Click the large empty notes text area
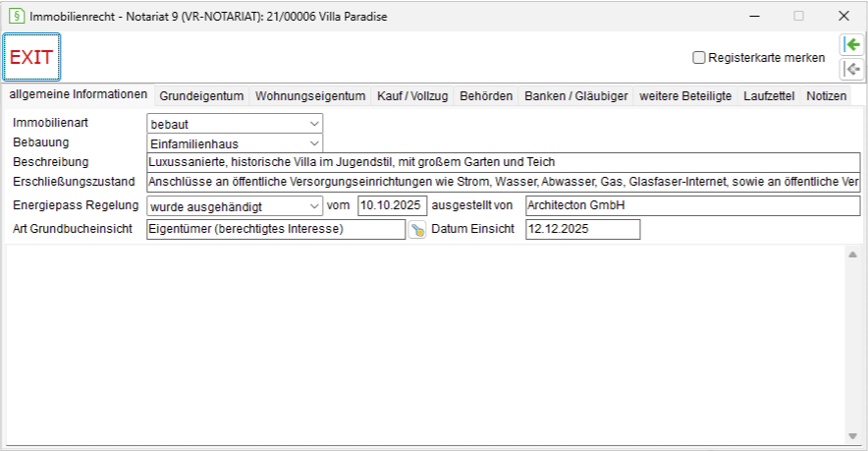Image resolution: width=868 pixels, height=451 pixels. tap(425, 345)
